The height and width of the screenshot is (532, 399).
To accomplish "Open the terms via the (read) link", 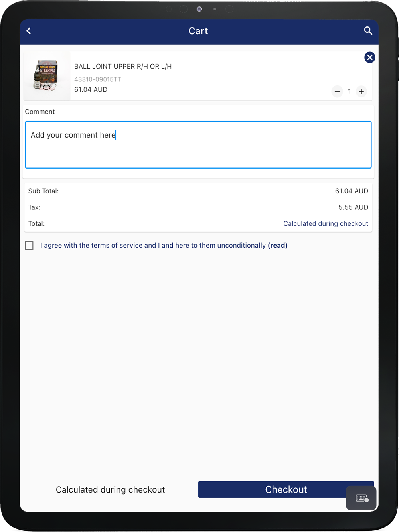I will pyautogui.click(x=278, y=245).
